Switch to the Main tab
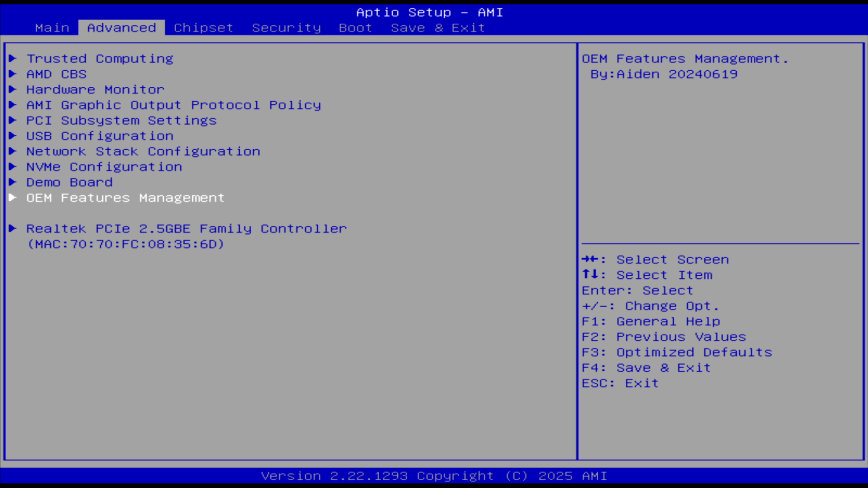Viewport: 868px width, 488px height. click(52, 28)
